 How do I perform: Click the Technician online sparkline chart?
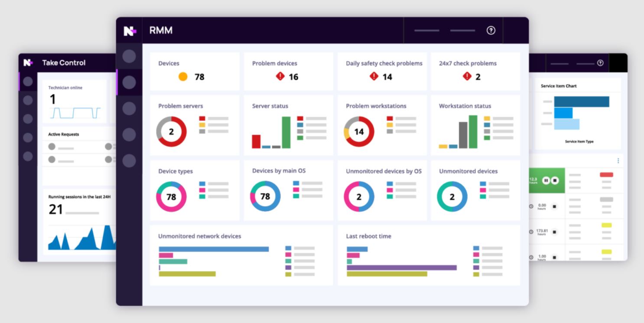coord(75,113)
